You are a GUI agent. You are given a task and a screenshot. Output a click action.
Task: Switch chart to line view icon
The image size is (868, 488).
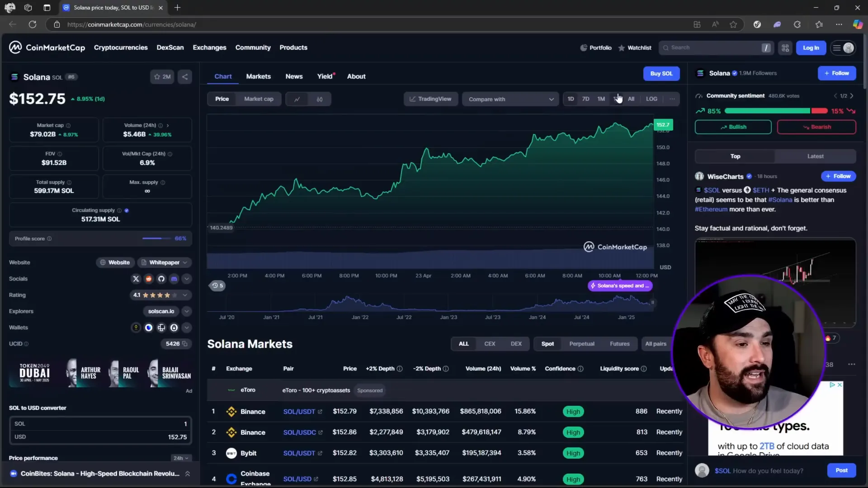point(297,99)
